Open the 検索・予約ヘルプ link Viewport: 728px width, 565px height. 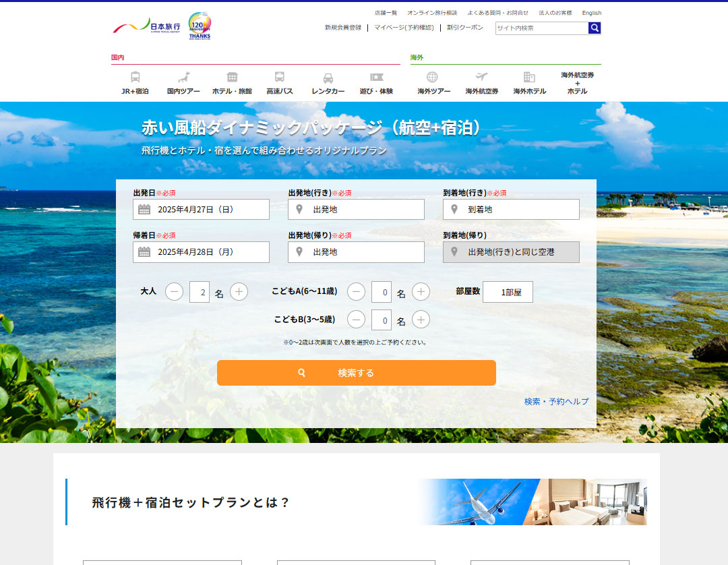click(556, 401)
